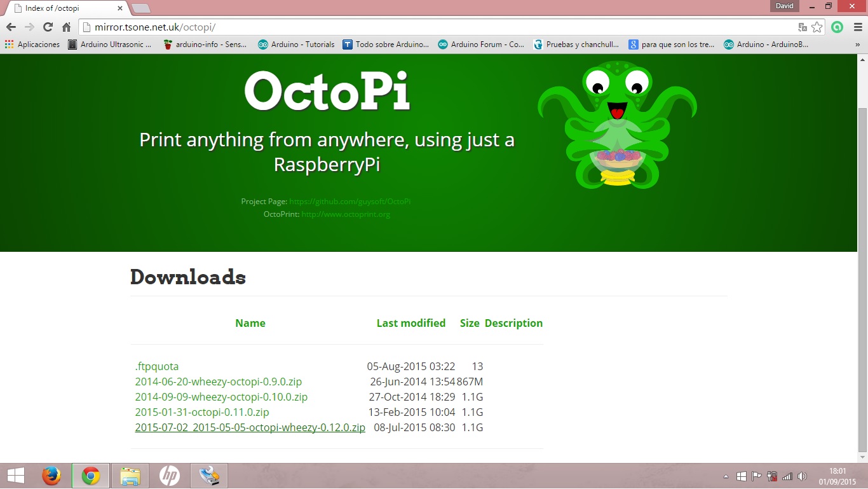Sort listing by Description column
The height and width of the screenshot is (489, 868).
[x=513, y=323]
